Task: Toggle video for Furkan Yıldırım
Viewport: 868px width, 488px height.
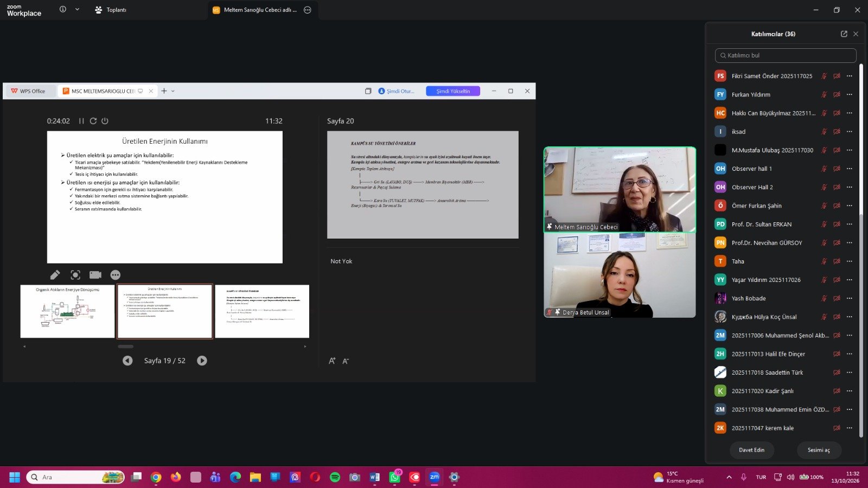Action: [x=837, y=94]
